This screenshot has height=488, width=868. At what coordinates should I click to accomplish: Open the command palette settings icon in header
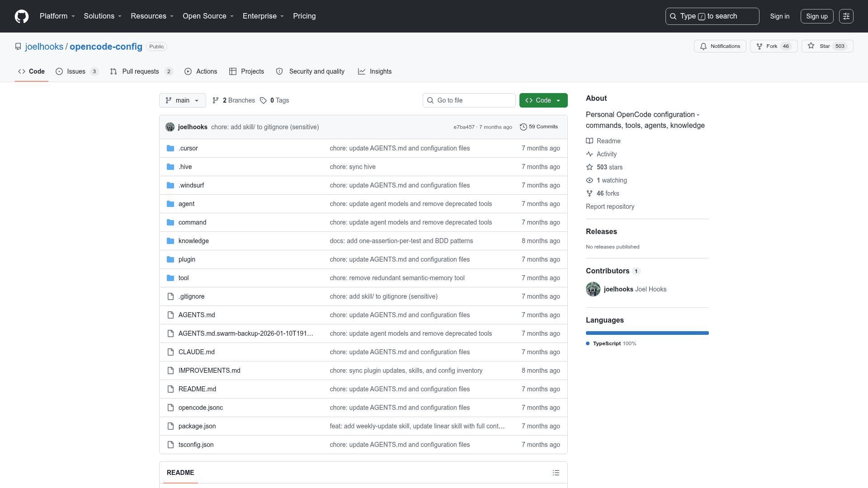pyautogui.click(x=846, y=16)
